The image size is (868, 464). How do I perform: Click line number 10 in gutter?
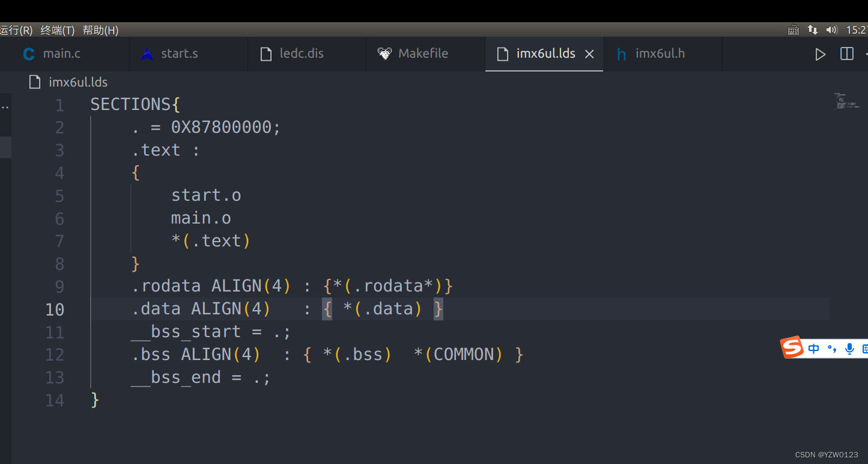point(55,310)
